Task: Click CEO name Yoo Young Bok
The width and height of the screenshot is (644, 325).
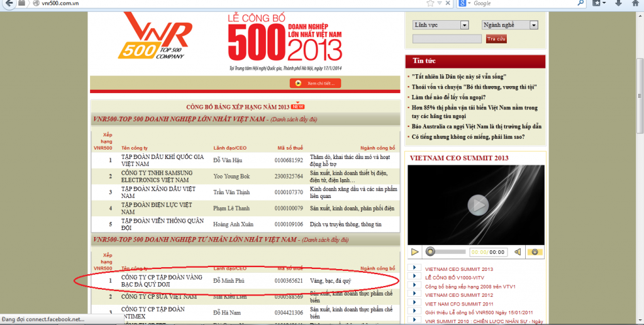Action: (231, 177)
